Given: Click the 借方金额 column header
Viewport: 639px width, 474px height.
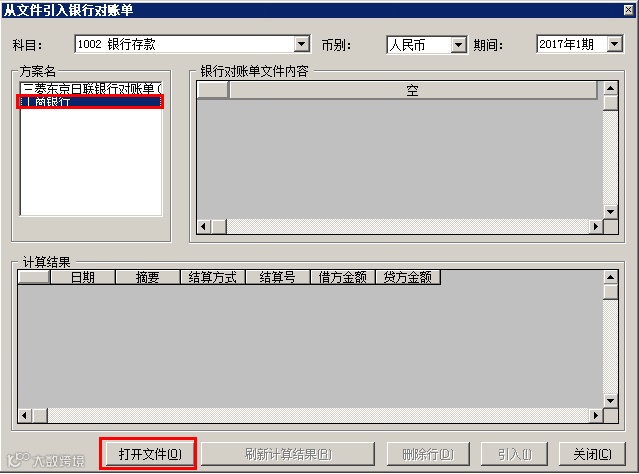Looking at the screenshot, I should pos(342,278).
